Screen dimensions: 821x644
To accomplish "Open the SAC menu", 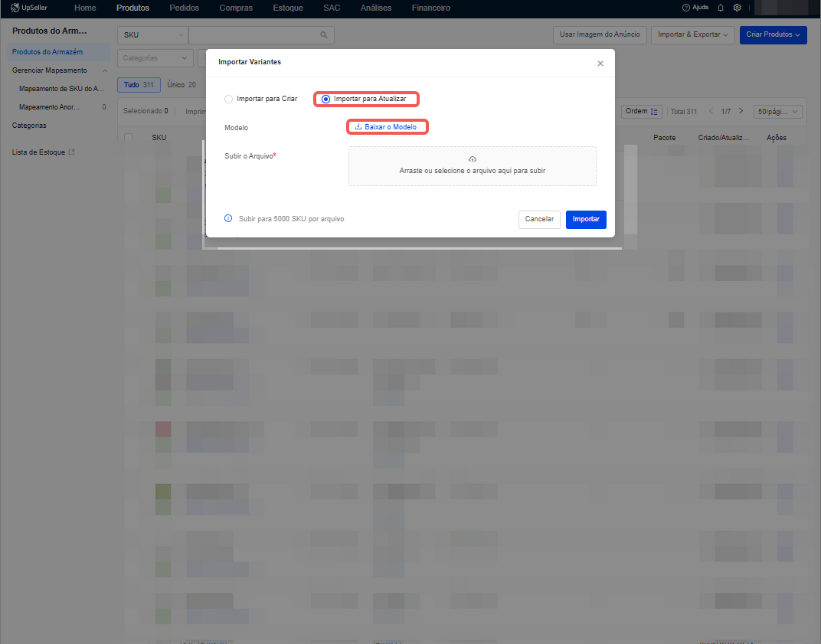I will (332, 8).
